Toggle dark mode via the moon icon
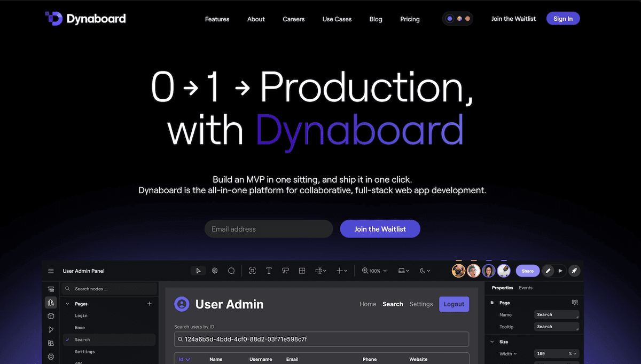Image resolution: width=641 pixels, height=364 pixels. pyautogui.click(x=423, y=271)
